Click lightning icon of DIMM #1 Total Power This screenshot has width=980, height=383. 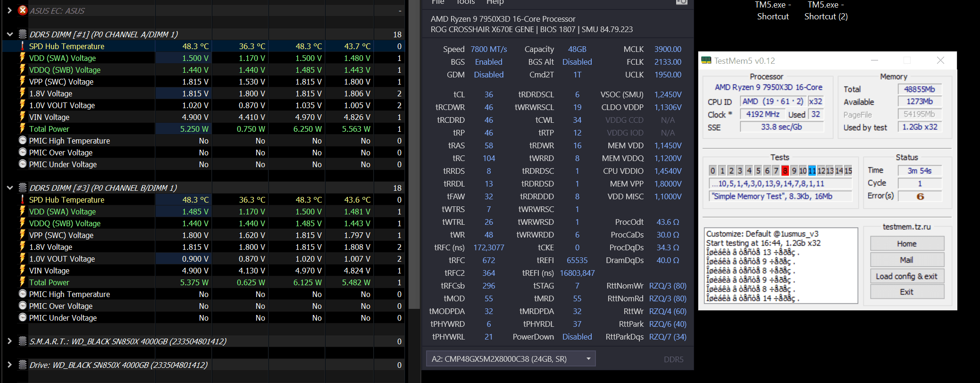coord(22,128)
